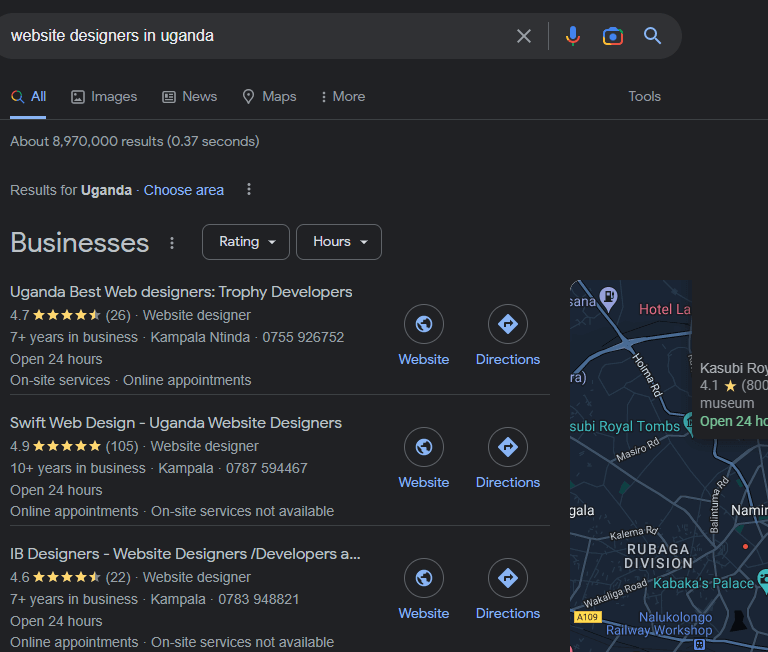Select the All results tab
Image resolution: width=768 pixels, height=652 pixels.
tap(28, 97)
